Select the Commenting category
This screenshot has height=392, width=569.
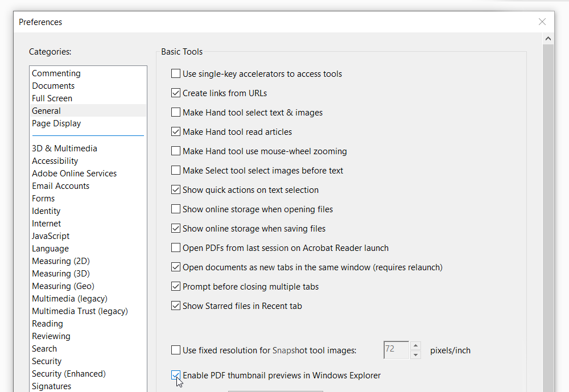click(56, 73)
